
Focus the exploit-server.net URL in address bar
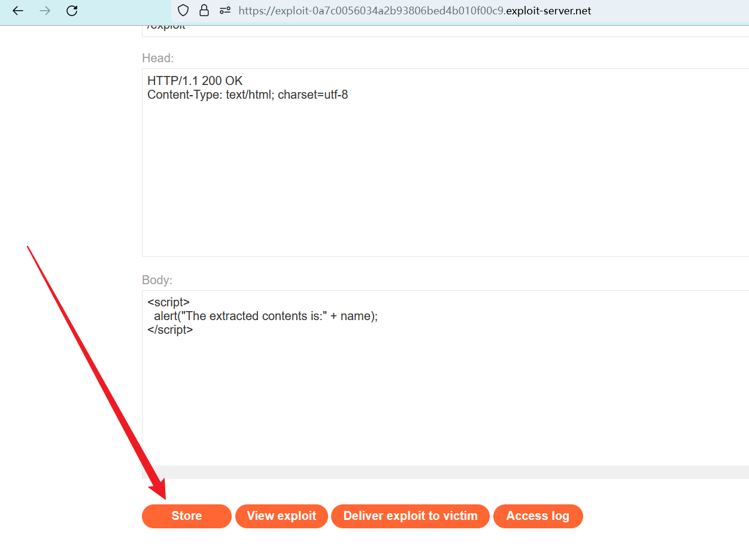414,11
